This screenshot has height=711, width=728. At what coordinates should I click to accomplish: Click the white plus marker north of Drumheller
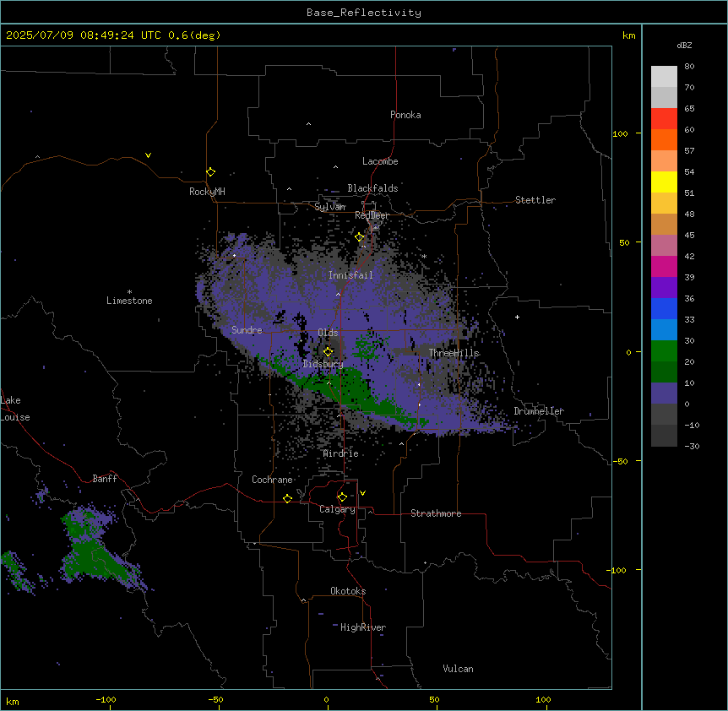point(517,317)
